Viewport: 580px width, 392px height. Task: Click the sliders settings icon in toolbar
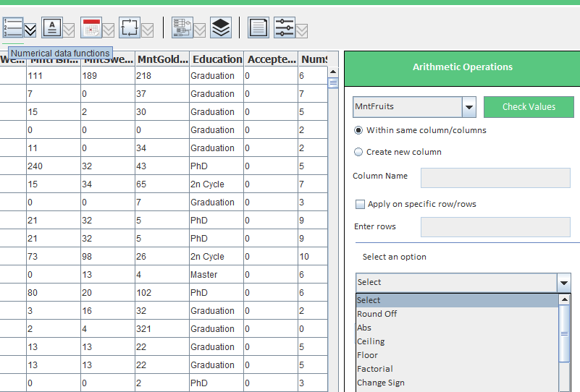pyautogui.click(x=285, y=27)
